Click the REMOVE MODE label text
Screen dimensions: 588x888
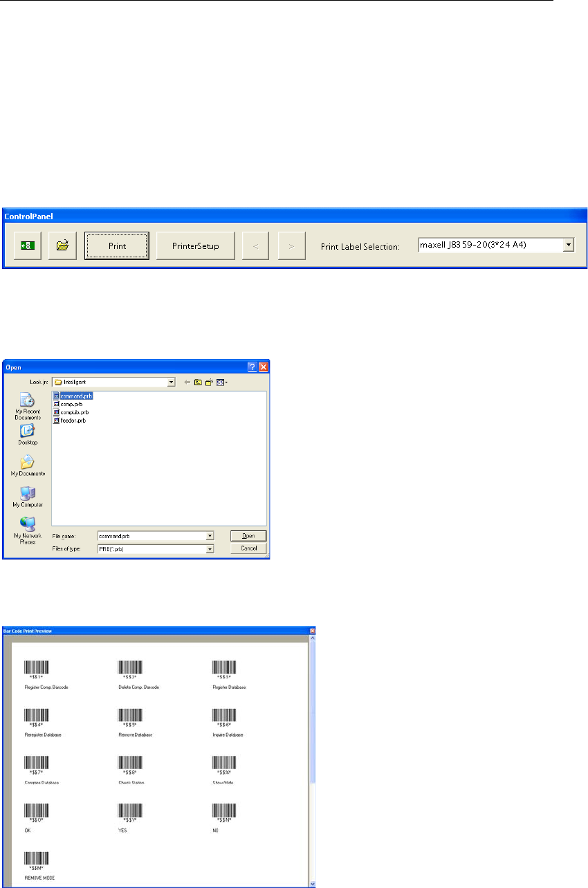coord(39,878)
